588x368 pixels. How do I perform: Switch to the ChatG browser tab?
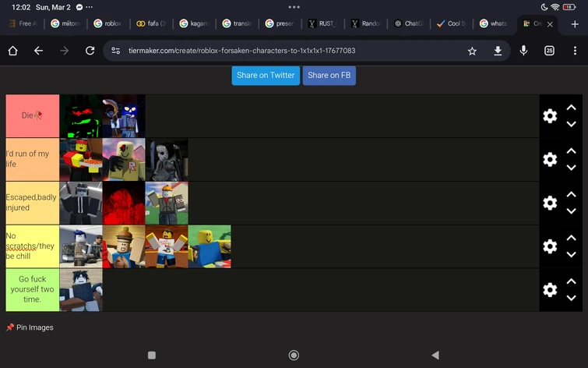tap(409, 23)
